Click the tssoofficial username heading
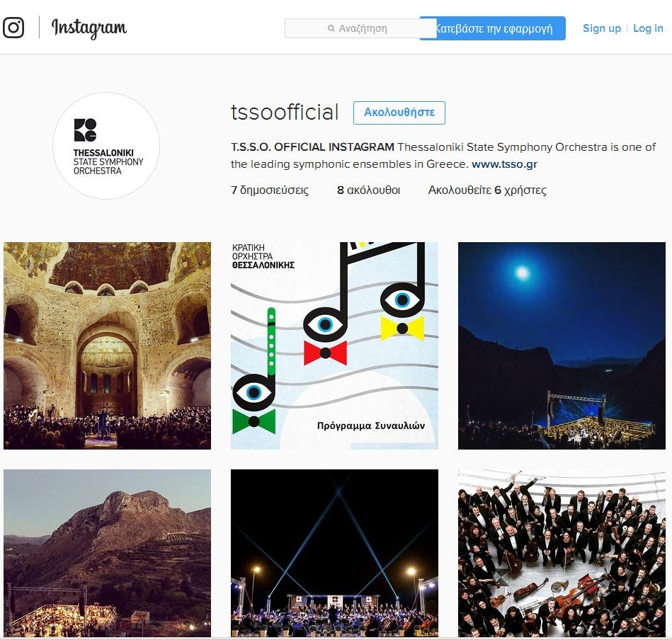 [285, 113]
